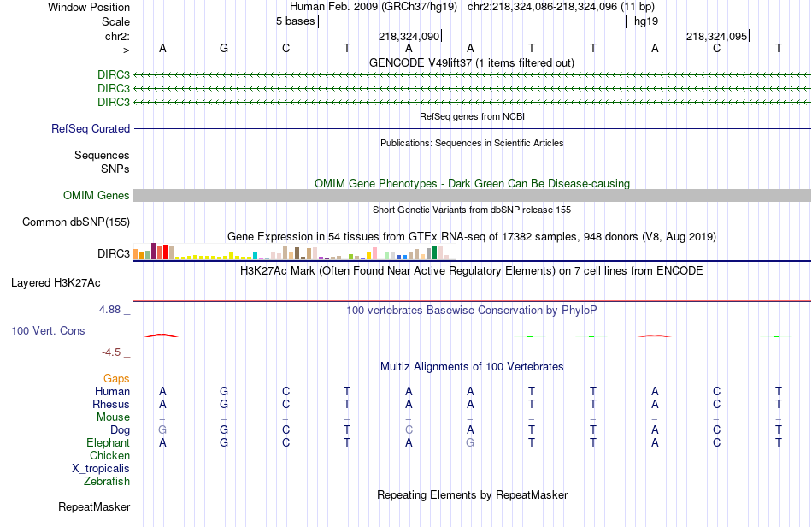Click the H3K27Ac Mark track title

[x=472, y=271]
